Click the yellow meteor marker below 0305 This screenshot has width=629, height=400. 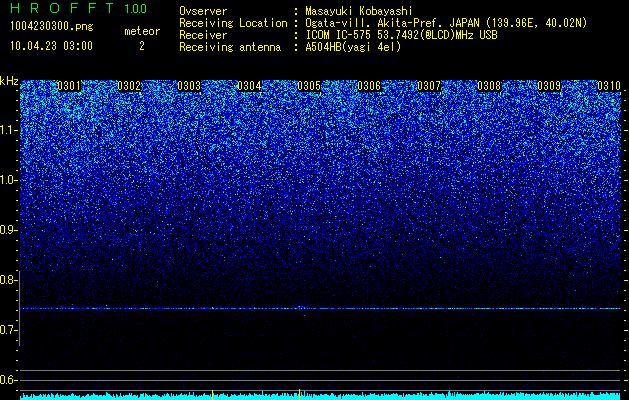[x=299, y=394]
